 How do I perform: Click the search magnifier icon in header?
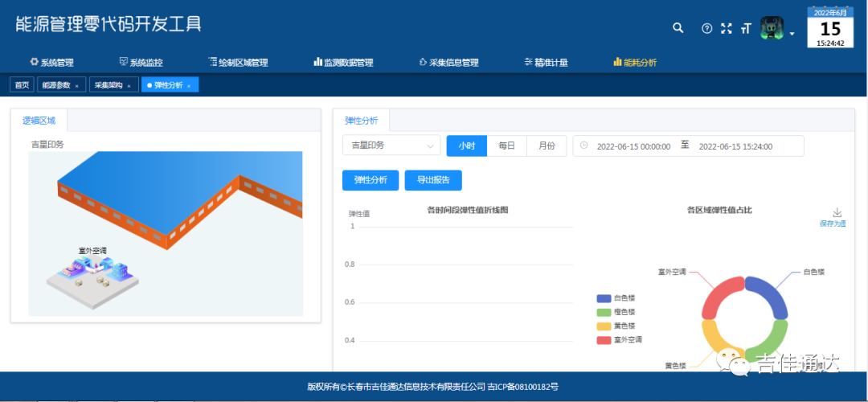(678, 28)
